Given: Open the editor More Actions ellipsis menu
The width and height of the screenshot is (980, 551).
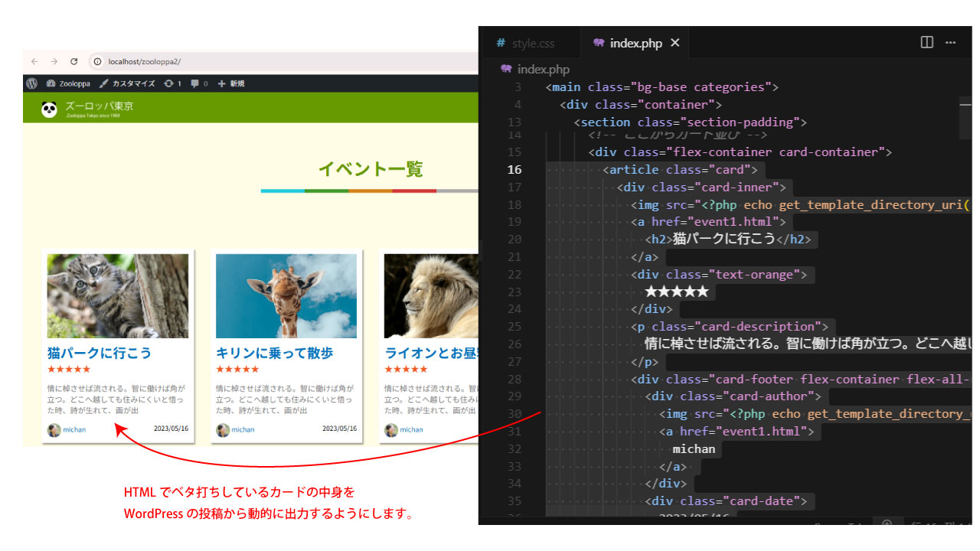Looking at the screenshot, I should click(x=950, y=43).
